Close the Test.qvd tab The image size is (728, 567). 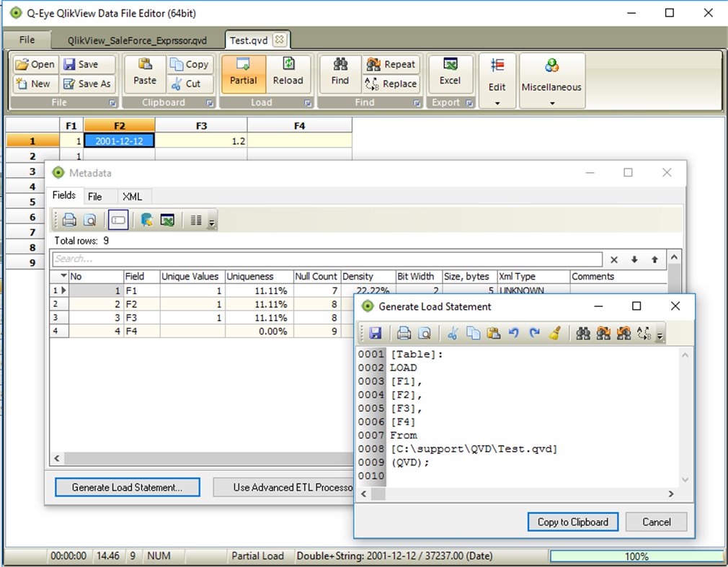pyautogui.click(x=279, y=40)
